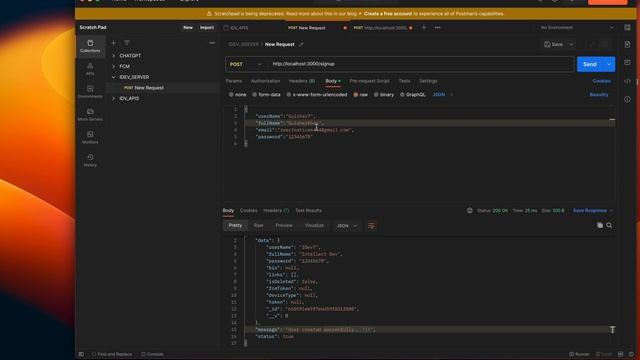Viewport: 640px width, 360px height.
Task: Select the x-www-form-urlencoded body type
Action: pyautogui.click(x=317, y=94)
